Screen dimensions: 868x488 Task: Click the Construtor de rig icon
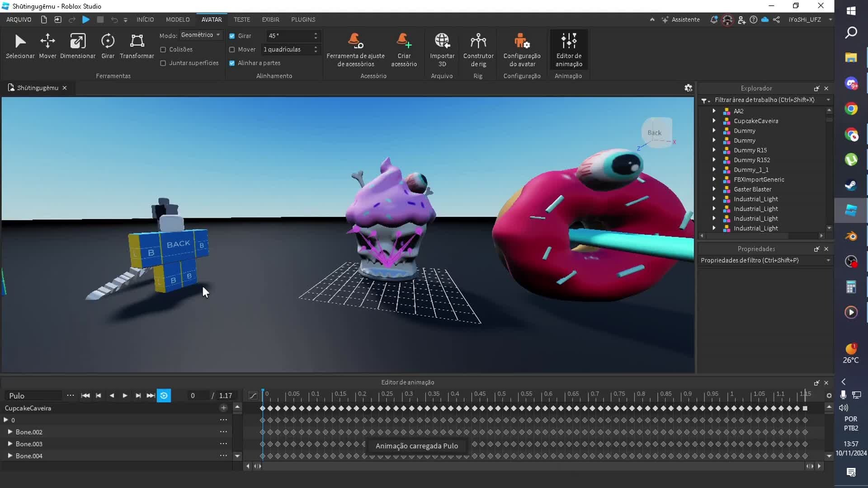(x=479, y=49)
